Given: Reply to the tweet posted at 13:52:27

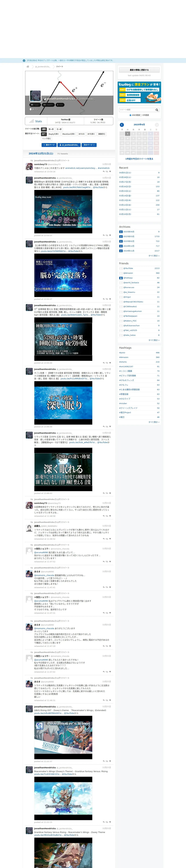Looking at the screenshot, I should [104, 299].
